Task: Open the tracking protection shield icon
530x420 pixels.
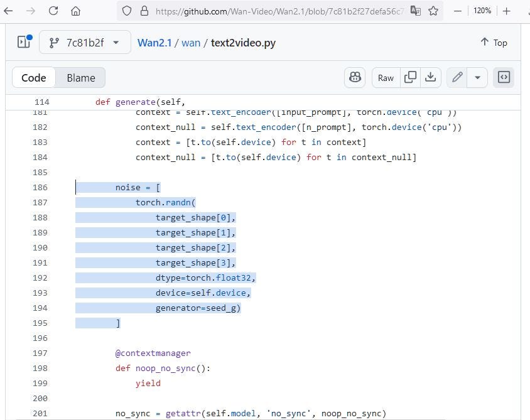Action: [127, 11]
